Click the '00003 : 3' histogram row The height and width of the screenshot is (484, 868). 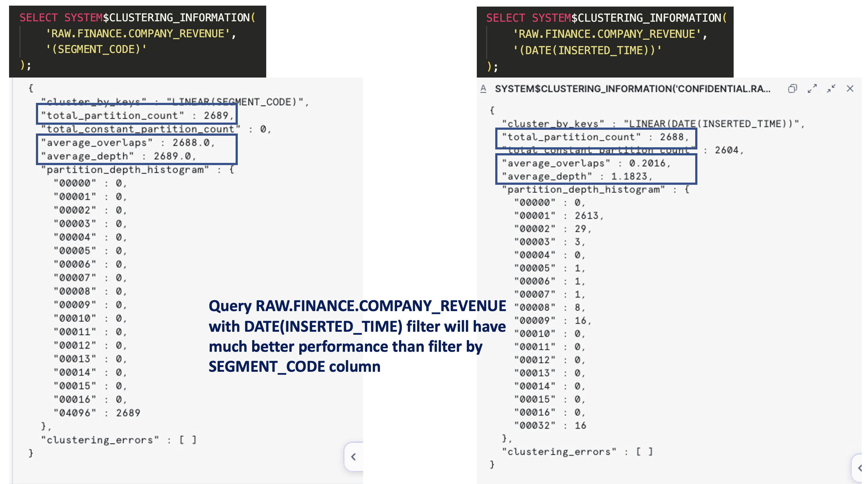click(550, 242)
